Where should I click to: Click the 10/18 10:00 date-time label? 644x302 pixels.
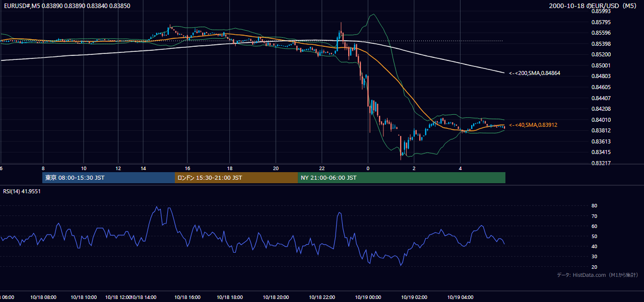(x=84, y=297)
